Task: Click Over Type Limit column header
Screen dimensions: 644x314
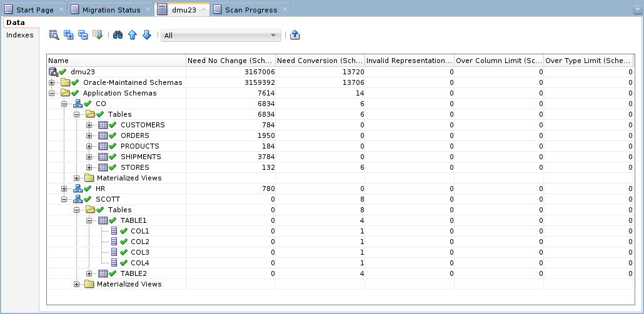Action: tap(588, 61)
